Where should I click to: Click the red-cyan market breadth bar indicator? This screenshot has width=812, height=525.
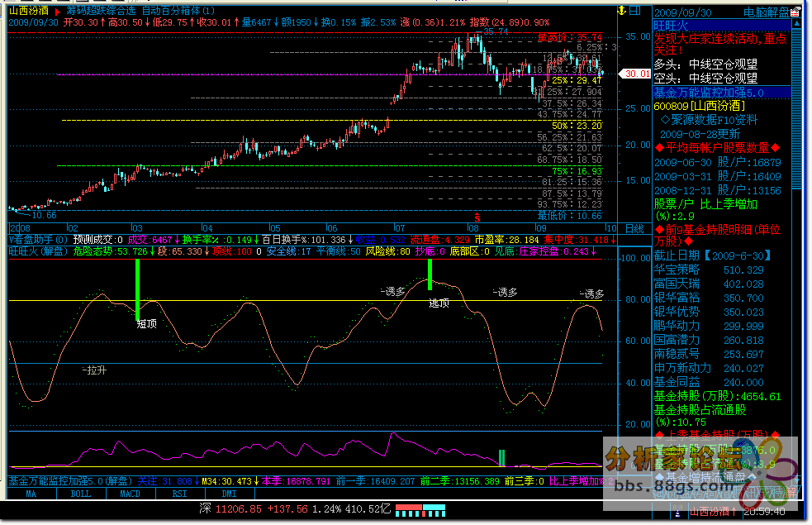[420, 510]
